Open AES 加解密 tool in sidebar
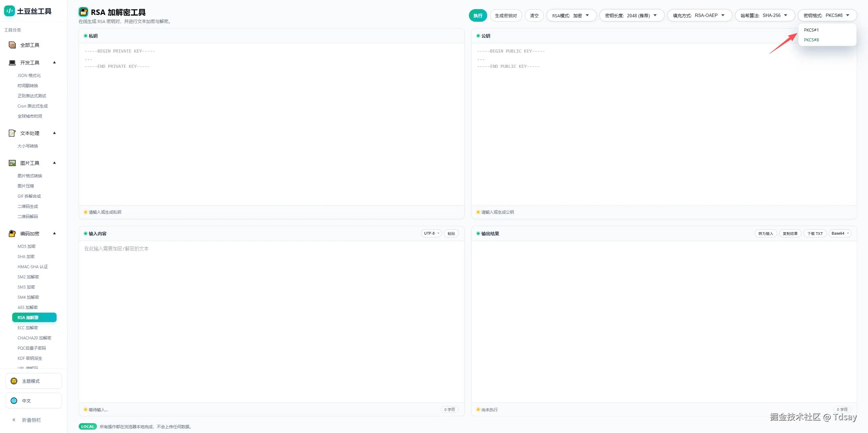Viewport: 868px width, 433px height. [27, 308]
